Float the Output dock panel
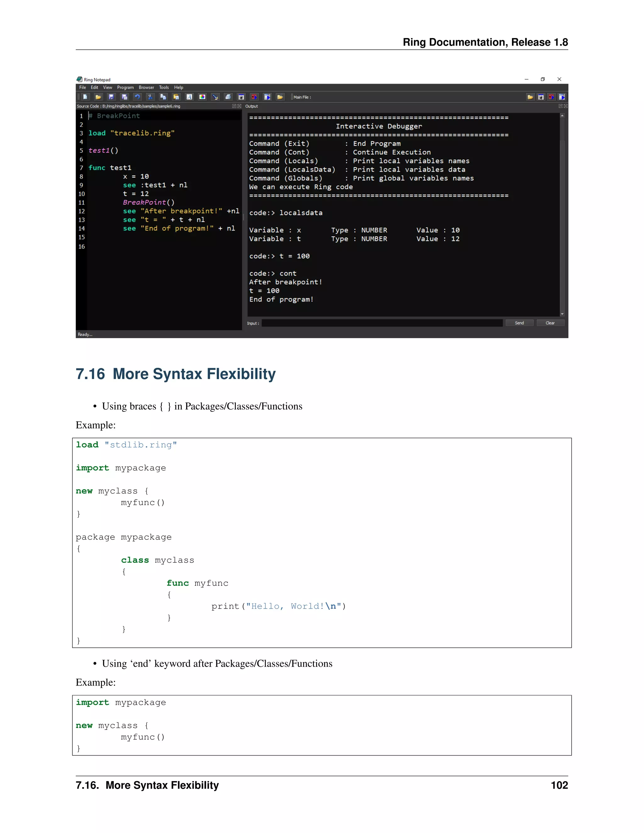 pos(560,106)
